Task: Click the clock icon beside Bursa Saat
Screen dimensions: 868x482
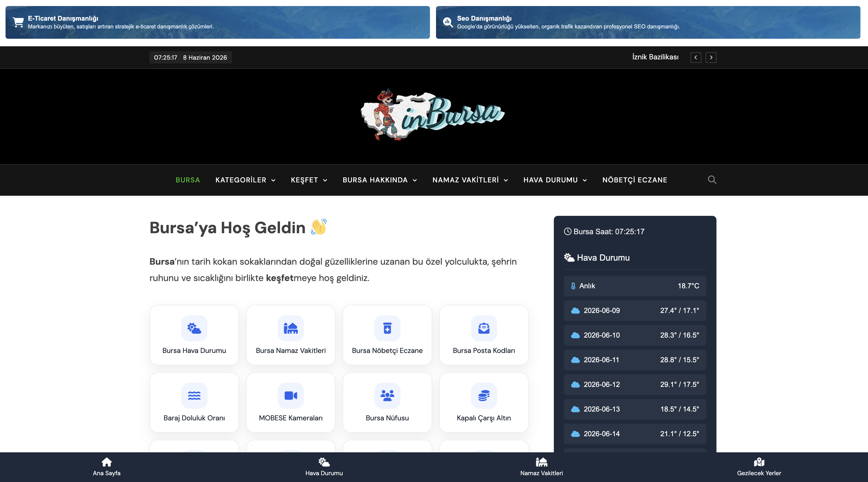Action: [x=567, y=231]
